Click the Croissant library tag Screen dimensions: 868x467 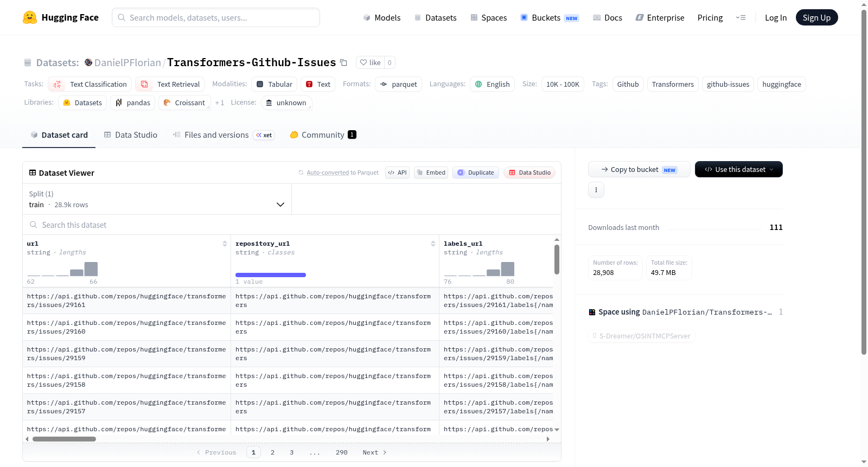pos(184,103)
